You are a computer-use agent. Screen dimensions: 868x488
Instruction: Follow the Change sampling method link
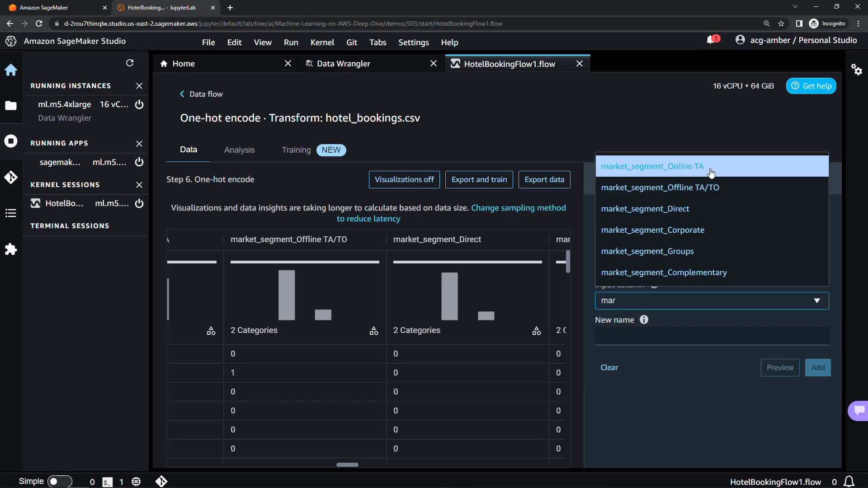click(518, 208)
